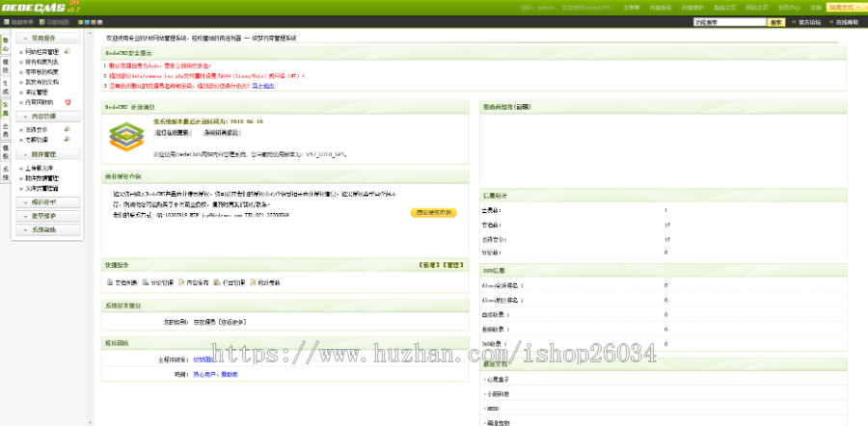Screen dimensions: 868x426
Task: Expand the 系统帮助 sidebar section
Action: (x=48, y=229)
